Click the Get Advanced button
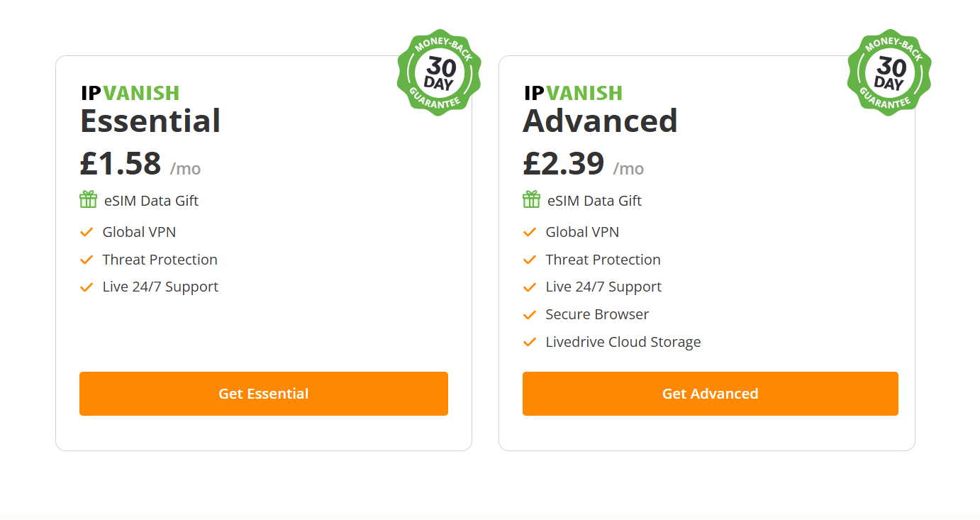980x520 pixels. tap(710, 394)
